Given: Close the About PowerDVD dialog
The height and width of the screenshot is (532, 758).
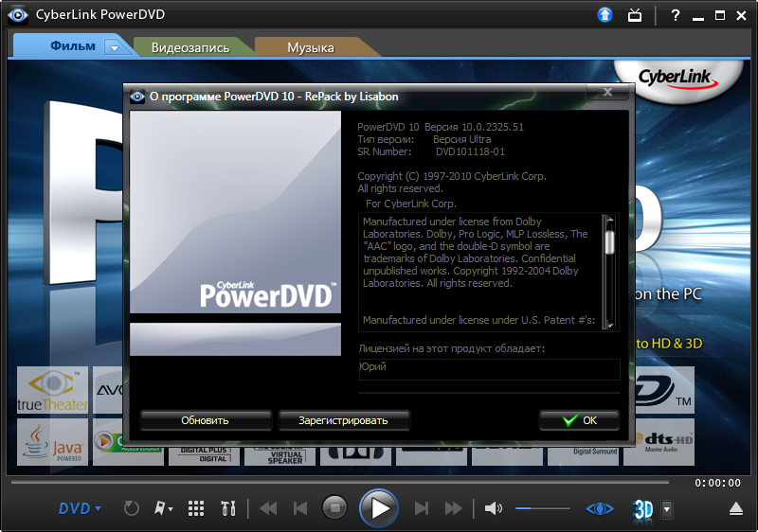Looking at the screenshot, I should [x=607, y=92].
